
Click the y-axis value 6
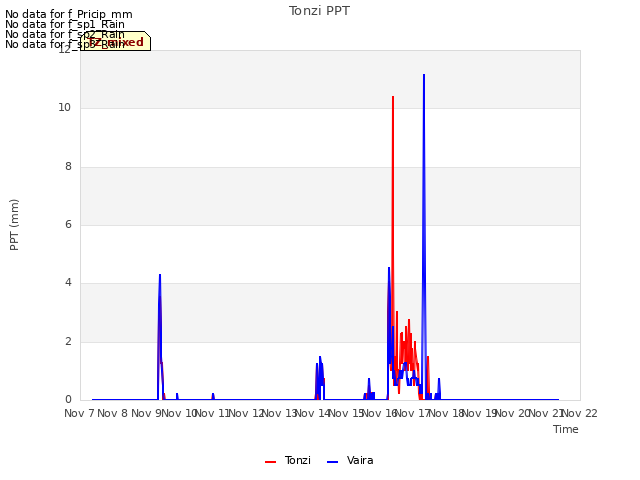68,224
